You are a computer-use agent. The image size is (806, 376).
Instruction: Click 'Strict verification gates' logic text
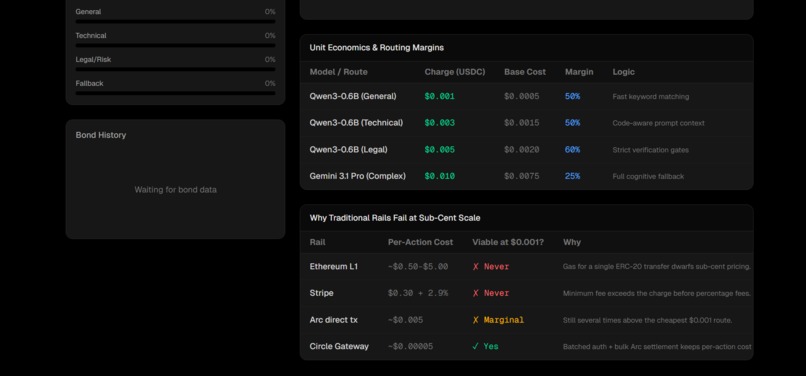coord(651,150)
